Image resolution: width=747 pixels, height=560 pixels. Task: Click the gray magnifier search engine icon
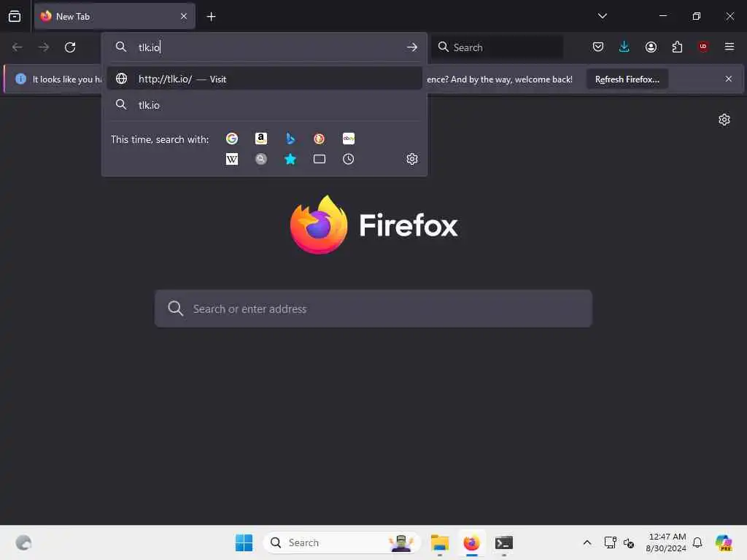(x=261, y=159)
